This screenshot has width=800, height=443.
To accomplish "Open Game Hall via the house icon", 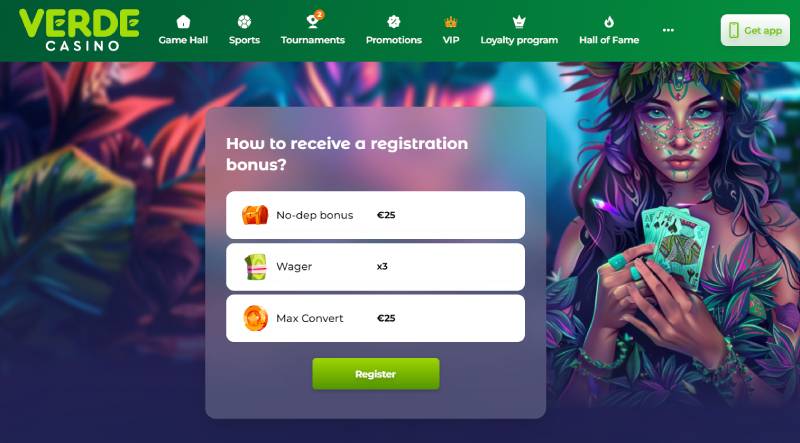I will [x=183, y=21].
